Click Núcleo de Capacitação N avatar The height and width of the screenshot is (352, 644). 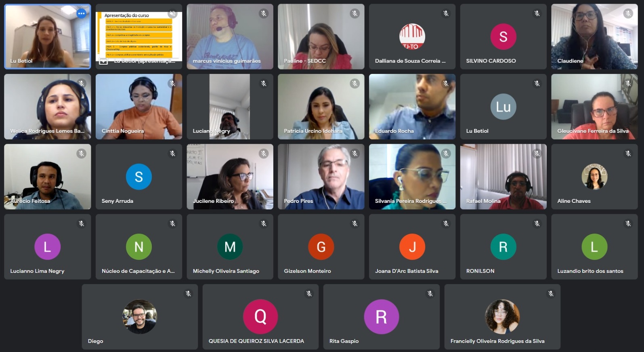tap(139, 247)
